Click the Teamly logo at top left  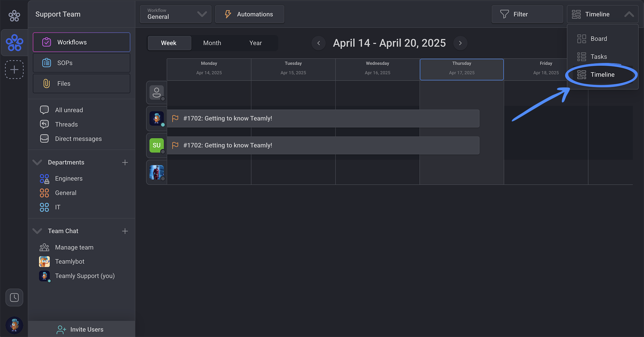click(14, 15)
